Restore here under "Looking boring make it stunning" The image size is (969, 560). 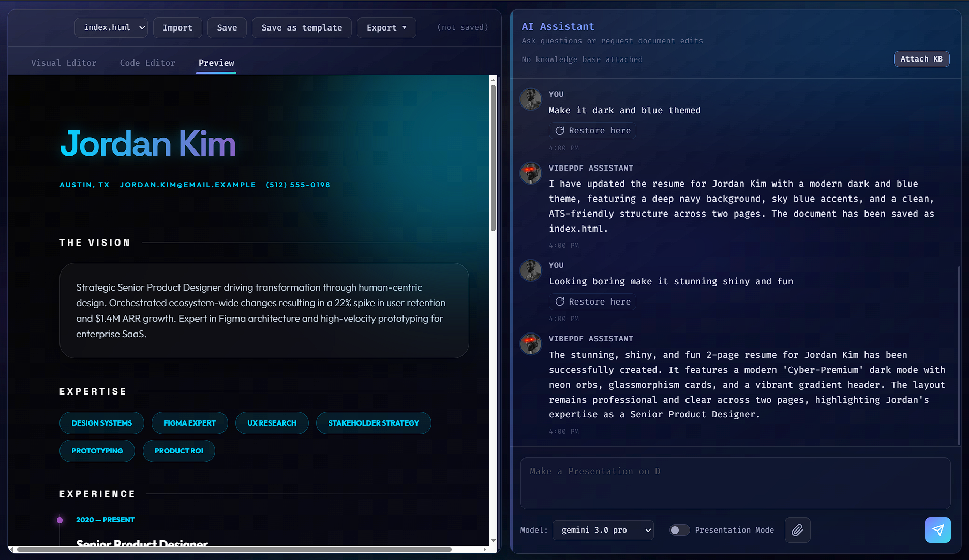[x=592, y=301]
